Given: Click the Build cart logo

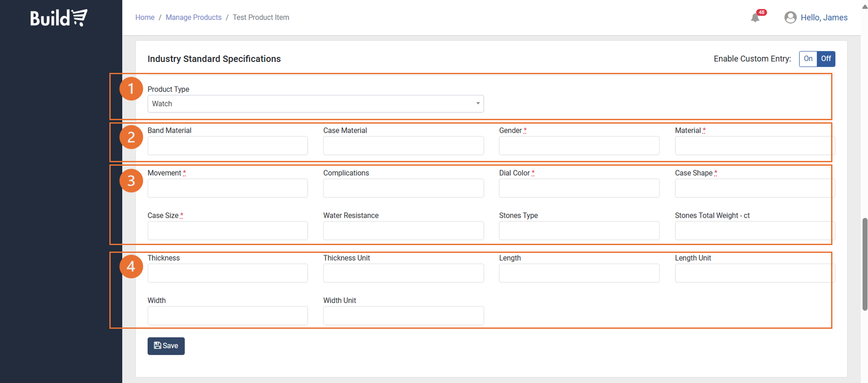Looking at the screenshot, I should pyautogui.click(x=59, y=18).
